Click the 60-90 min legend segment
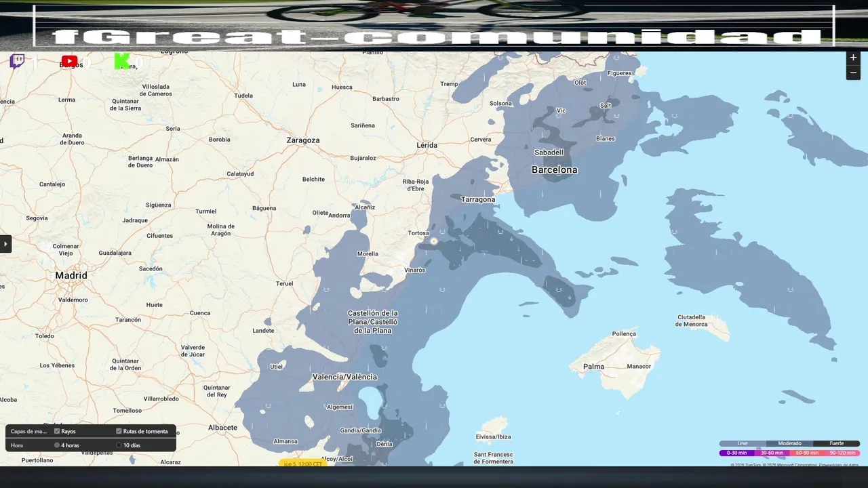 (807, 453)
